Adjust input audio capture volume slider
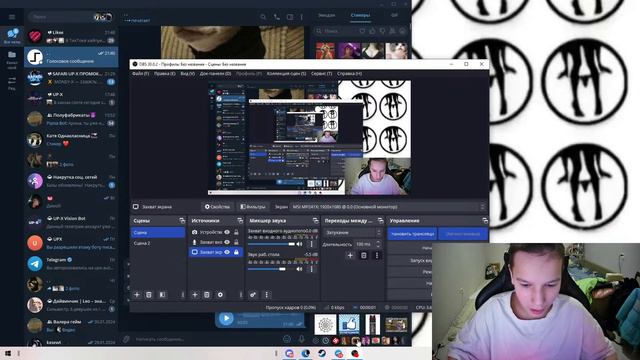640x360 pixels. pos(271,244)
